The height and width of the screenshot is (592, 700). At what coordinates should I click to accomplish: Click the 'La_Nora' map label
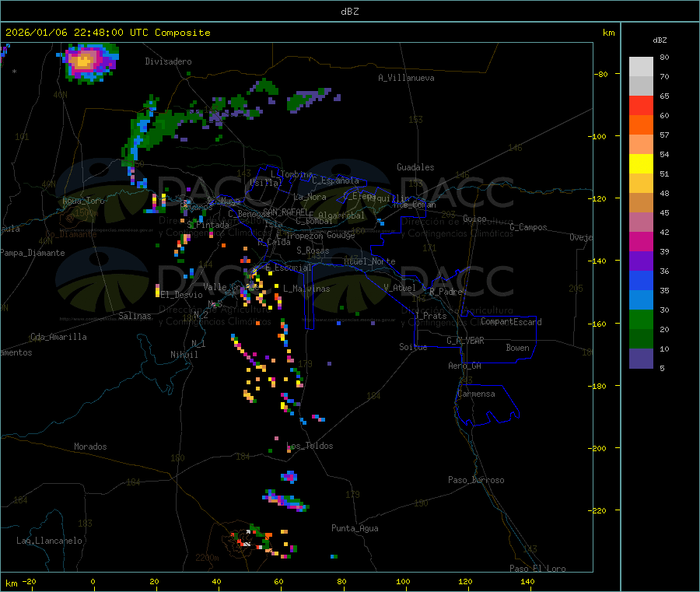pos(310,197)
